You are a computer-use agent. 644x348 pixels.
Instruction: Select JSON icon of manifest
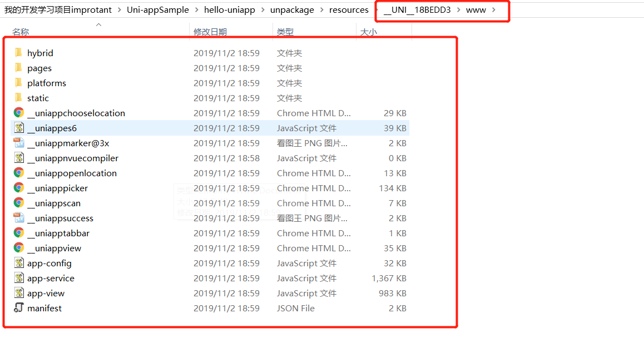pos(19,308)
